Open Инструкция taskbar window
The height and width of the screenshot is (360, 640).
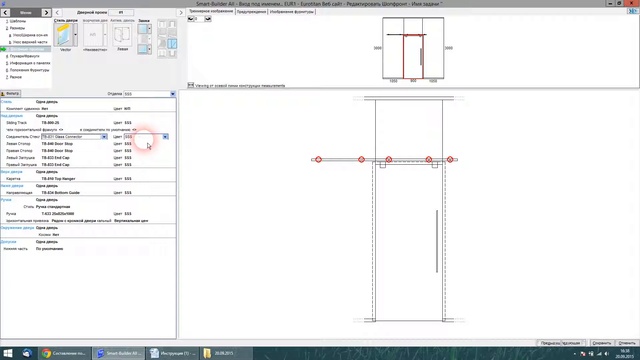pos(173,353)
